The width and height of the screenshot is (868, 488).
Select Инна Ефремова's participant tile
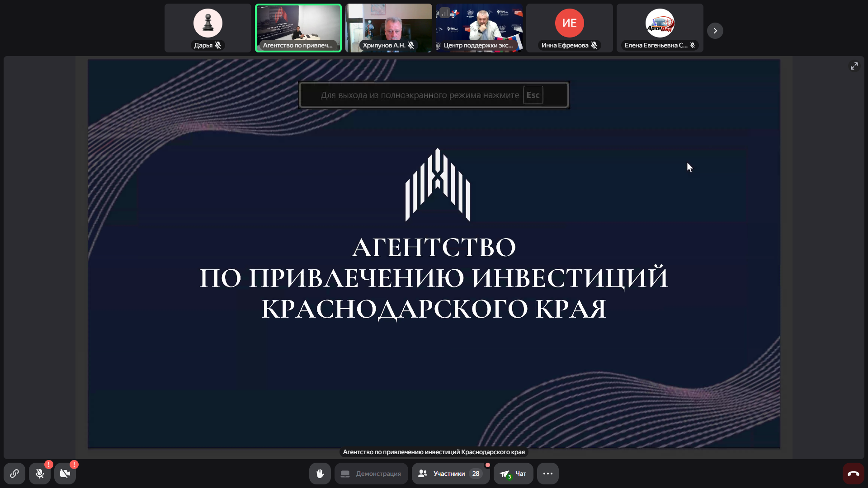[x=570, y=28]
